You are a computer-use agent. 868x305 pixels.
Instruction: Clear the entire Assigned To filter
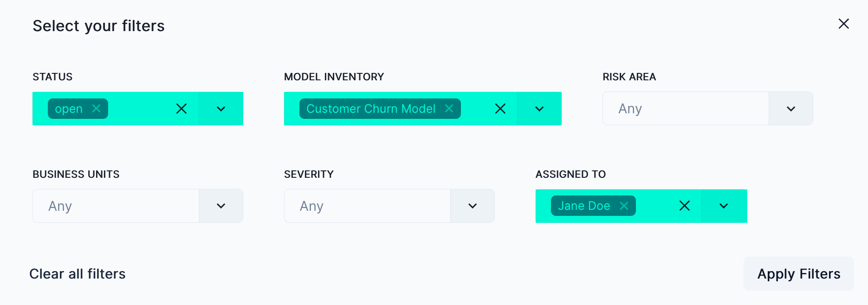pos(684,206)
